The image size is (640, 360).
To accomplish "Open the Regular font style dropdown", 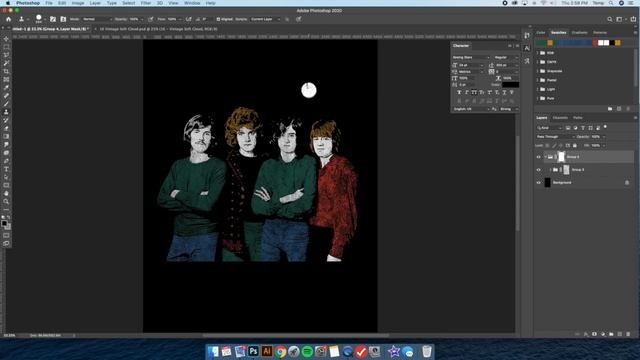I will point(506,58).
